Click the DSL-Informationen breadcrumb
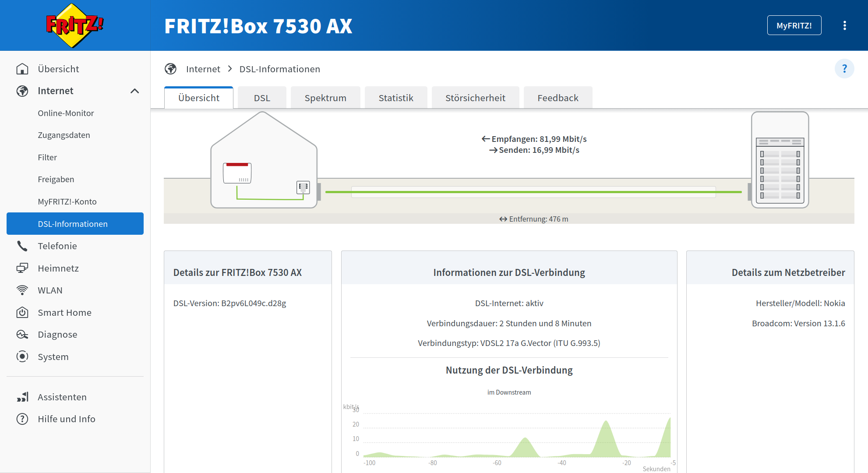Image resolution: width=868 pixels, height=473 pixels. point(280,69)
